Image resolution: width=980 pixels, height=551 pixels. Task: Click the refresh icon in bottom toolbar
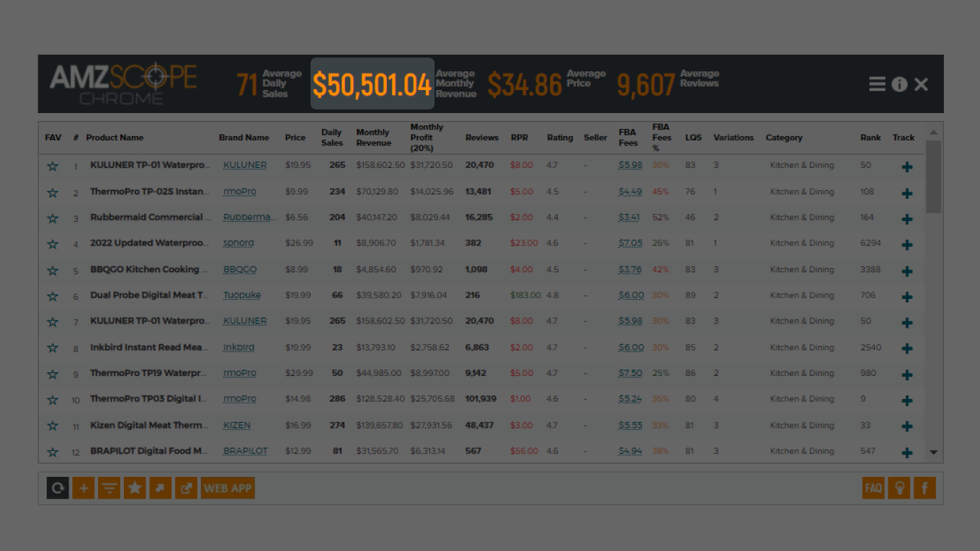coord(58,488)
